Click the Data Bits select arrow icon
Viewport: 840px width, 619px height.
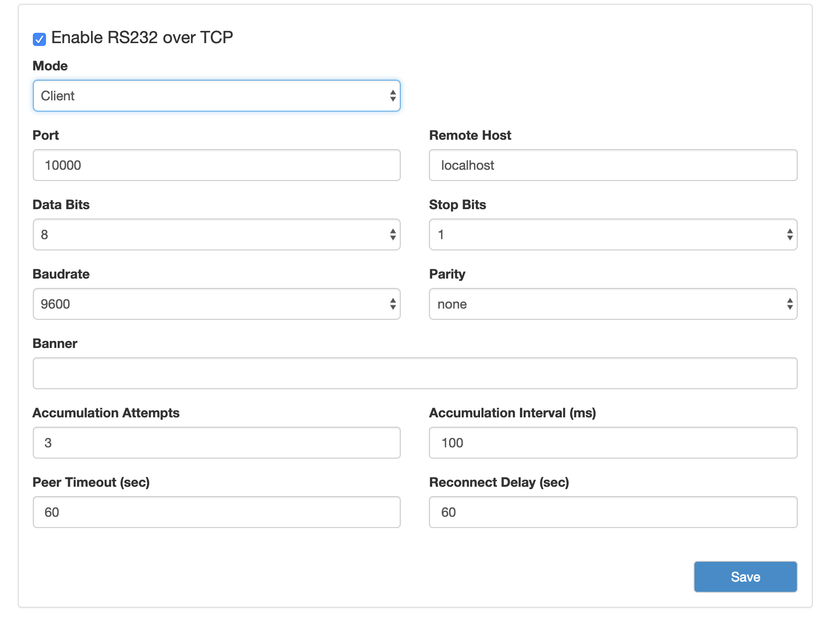(x=393, y=234)
